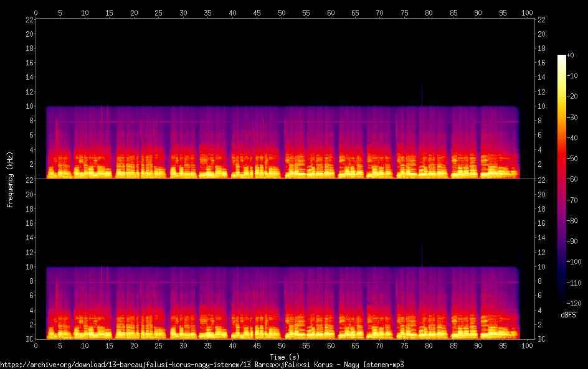The height and width of the screenshot is (369, 588).
Task: Click the "-100" color scale label
Action: pos(574,262)
